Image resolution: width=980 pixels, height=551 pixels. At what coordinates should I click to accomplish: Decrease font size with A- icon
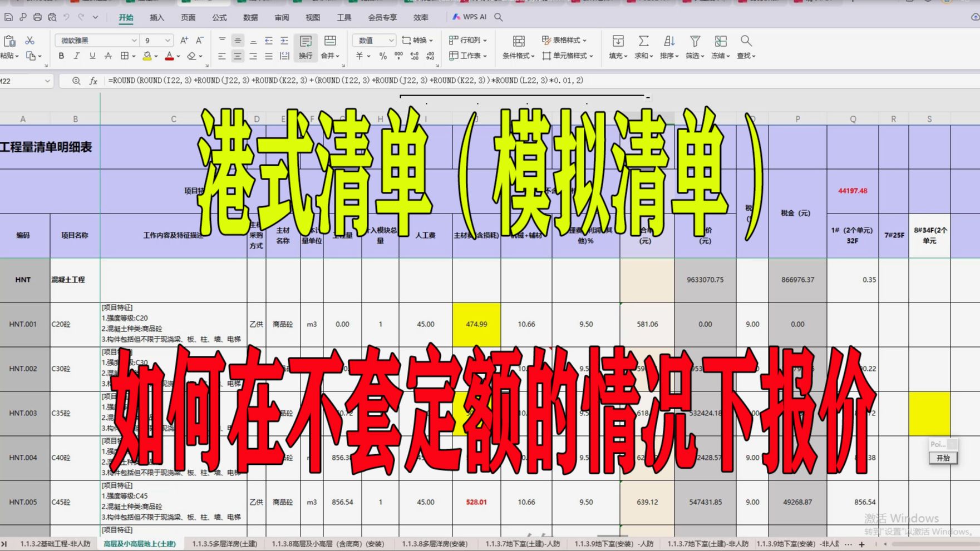click(x=200, y=40)
